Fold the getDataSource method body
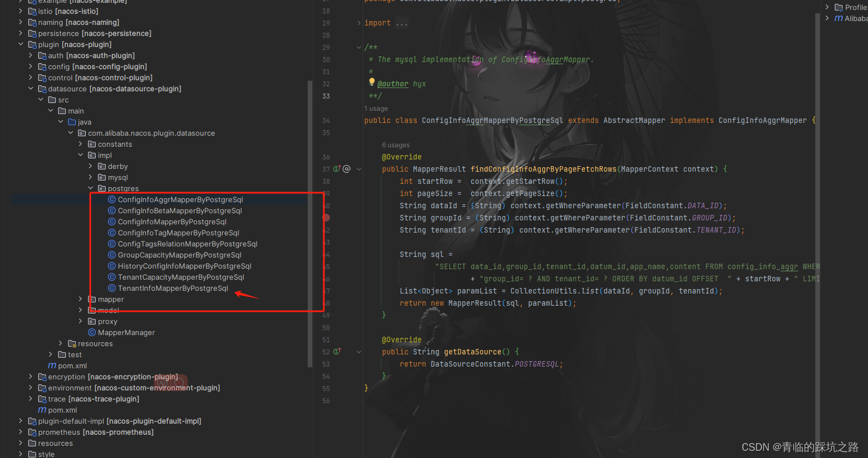868x458 pixels. pyautogui.click(x=359, y=352)
